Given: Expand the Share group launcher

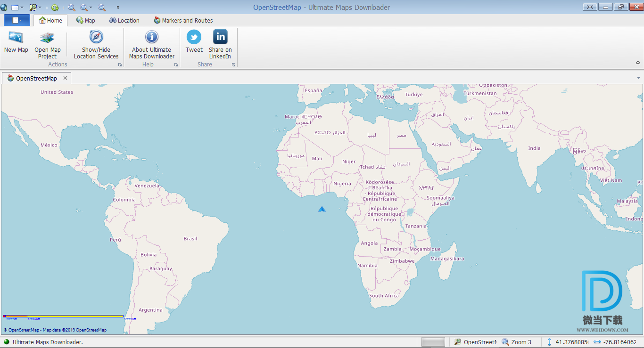Looking at the screenshot, I should 233,65.
